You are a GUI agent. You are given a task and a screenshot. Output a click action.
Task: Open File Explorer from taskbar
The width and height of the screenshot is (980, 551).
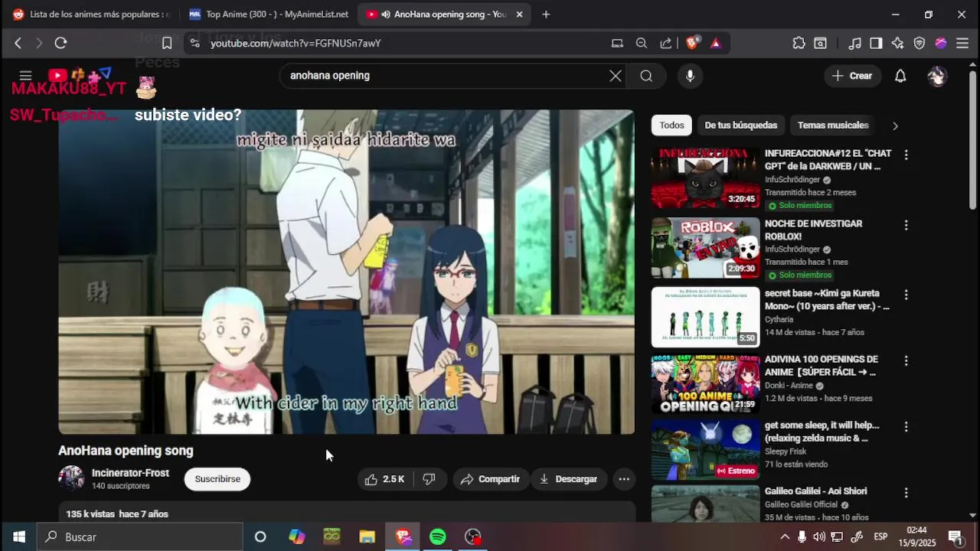coord(367,537)
